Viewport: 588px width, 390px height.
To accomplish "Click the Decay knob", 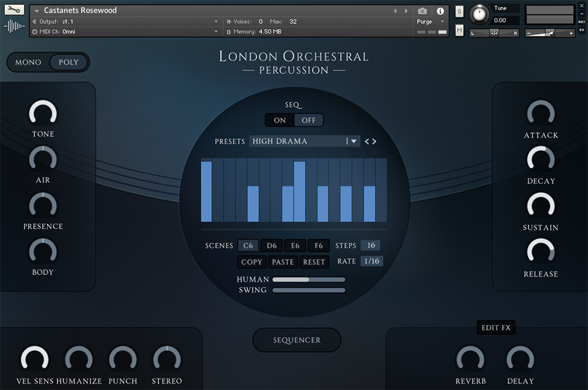I will (x=541, y=159).
